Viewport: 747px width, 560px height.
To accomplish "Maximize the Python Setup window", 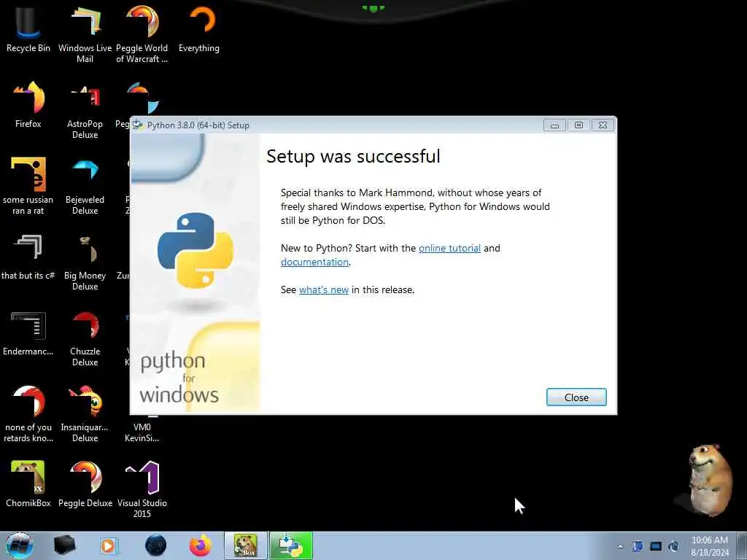I will pyautogui.click(x=578, y=125).
